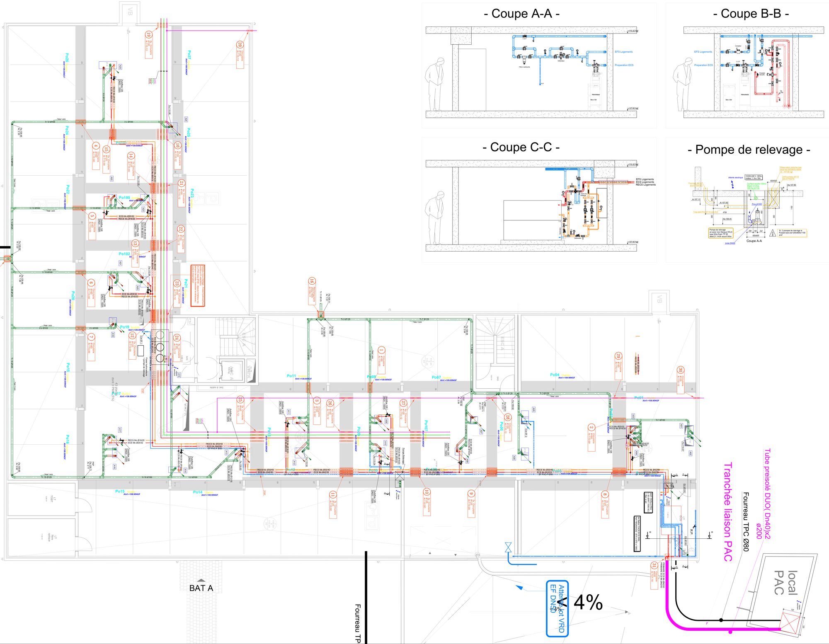Click the BAT A label
Image resolution: width=829 pixels, height=644 pixels.
201,588
